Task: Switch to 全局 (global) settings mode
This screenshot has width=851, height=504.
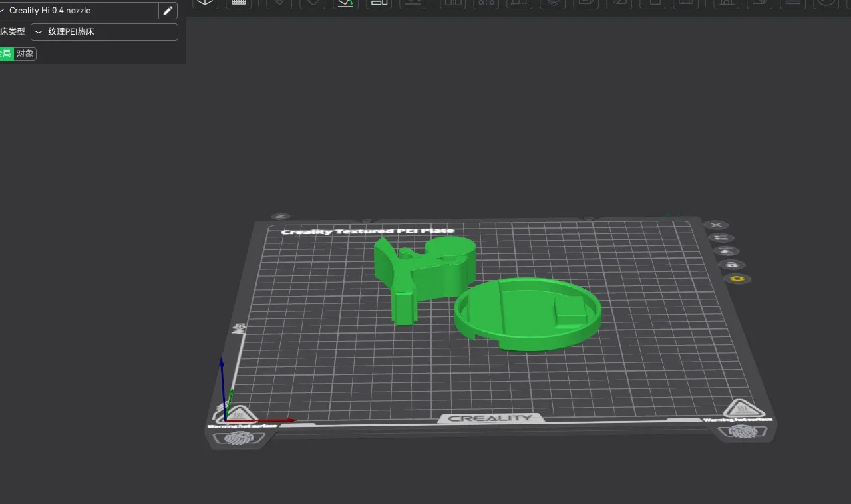Action: [6, 54]
